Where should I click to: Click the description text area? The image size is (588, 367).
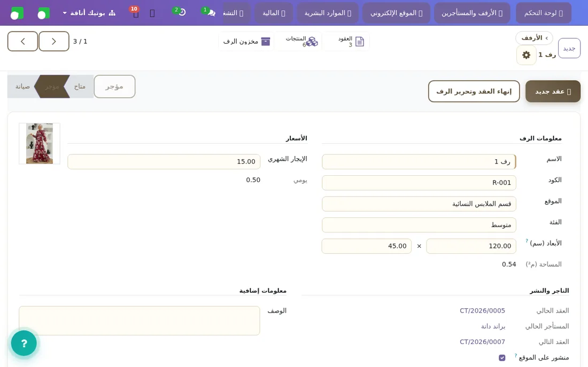tap(140, 321)
